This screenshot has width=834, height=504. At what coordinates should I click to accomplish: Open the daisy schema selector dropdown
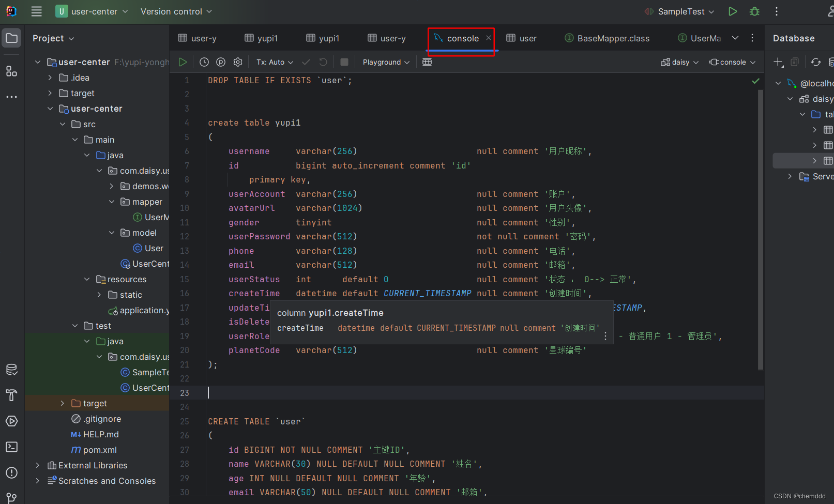pyautogui.click(x=679, y=62)
